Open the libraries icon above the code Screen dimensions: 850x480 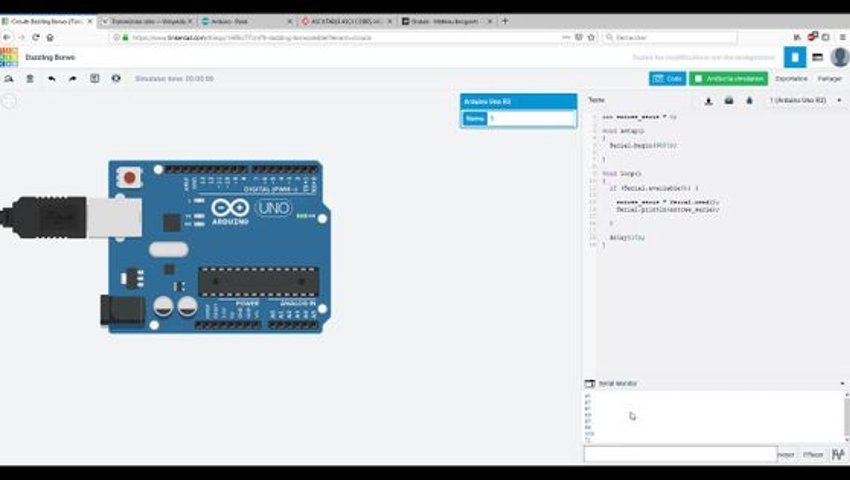coord(729,101)
